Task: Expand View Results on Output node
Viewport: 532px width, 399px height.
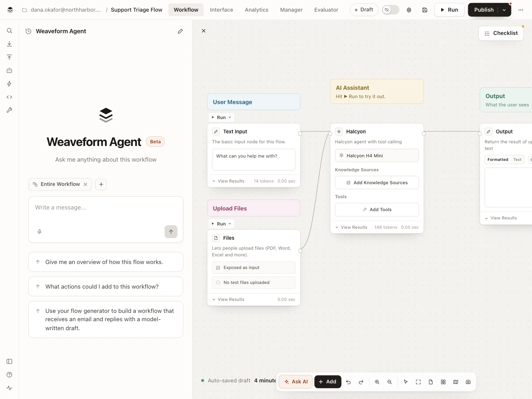Action: tap(501, 218)
